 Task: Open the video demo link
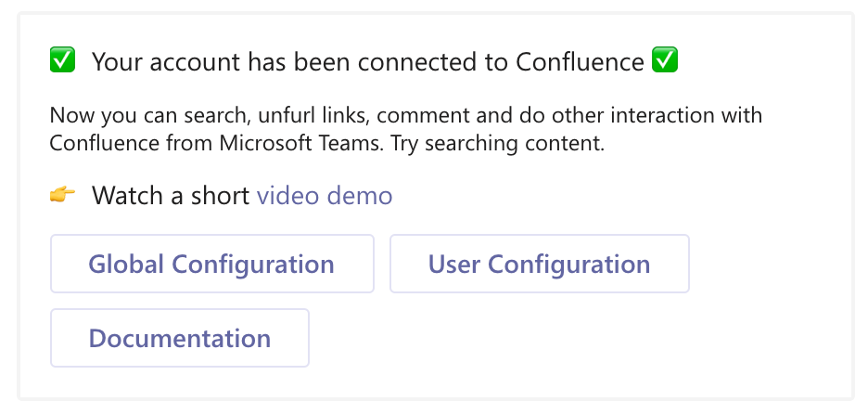coord(324,196)
